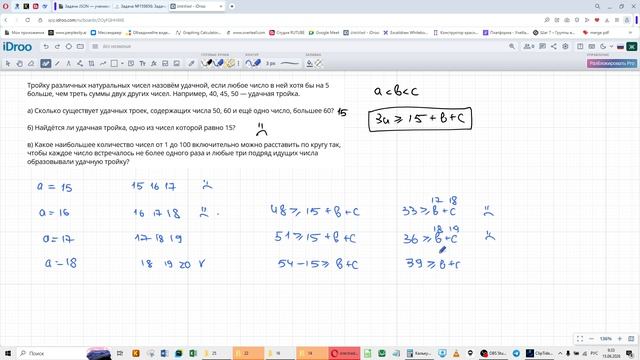The width and height of the screenshot is (640, 360).
Task: Select the rectangle shape tool
Action: [115, 63]
